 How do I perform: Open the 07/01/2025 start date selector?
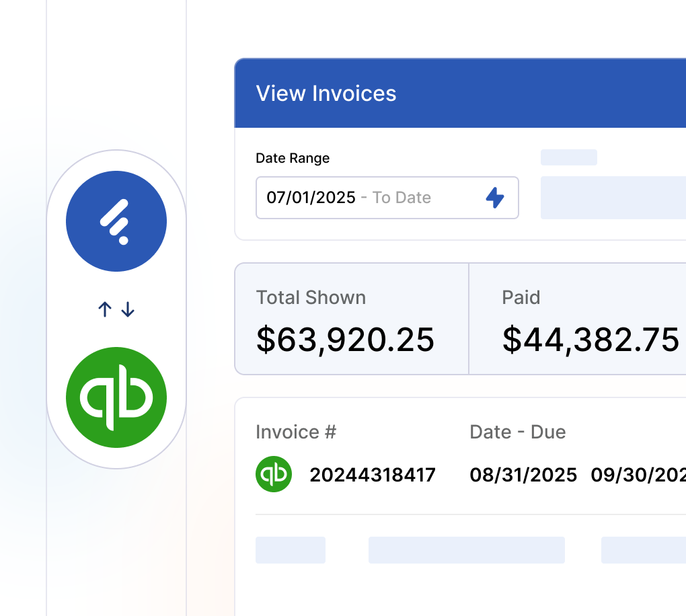coord(311,197)
